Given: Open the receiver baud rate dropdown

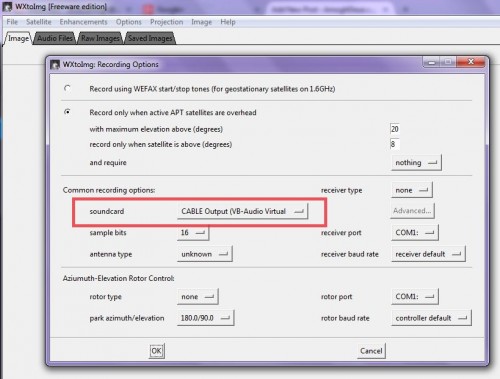Looking at the screenshot, I should pyautogui.click(x=428, y=254).
